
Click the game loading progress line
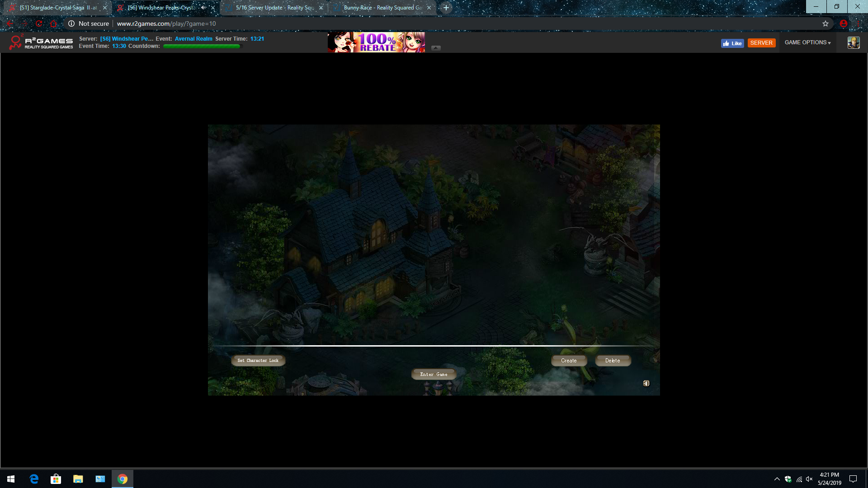(x=434, y=346)
